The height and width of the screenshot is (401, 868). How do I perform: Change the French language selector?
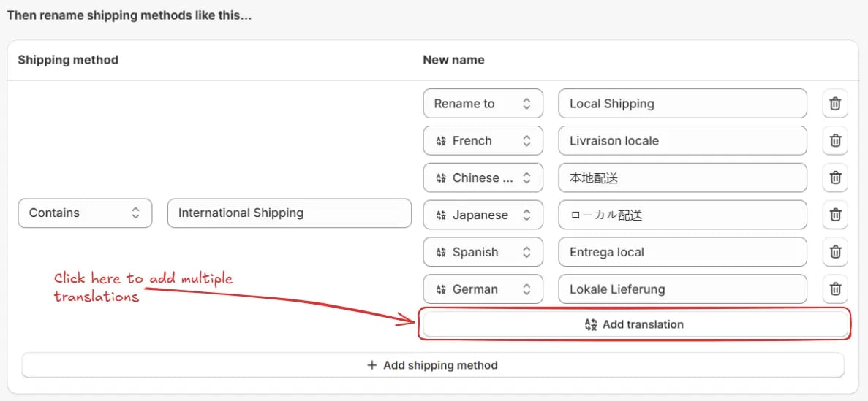483,140
